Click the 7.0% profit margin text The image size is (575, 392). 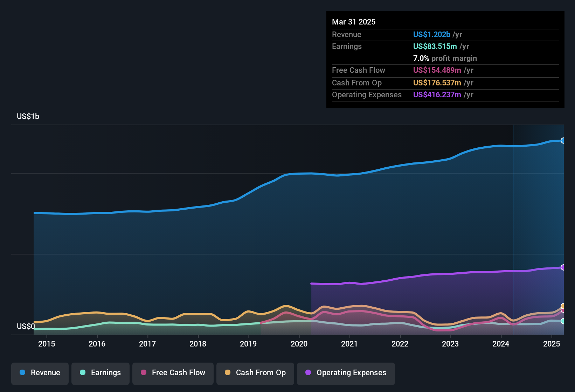(445, 58)
